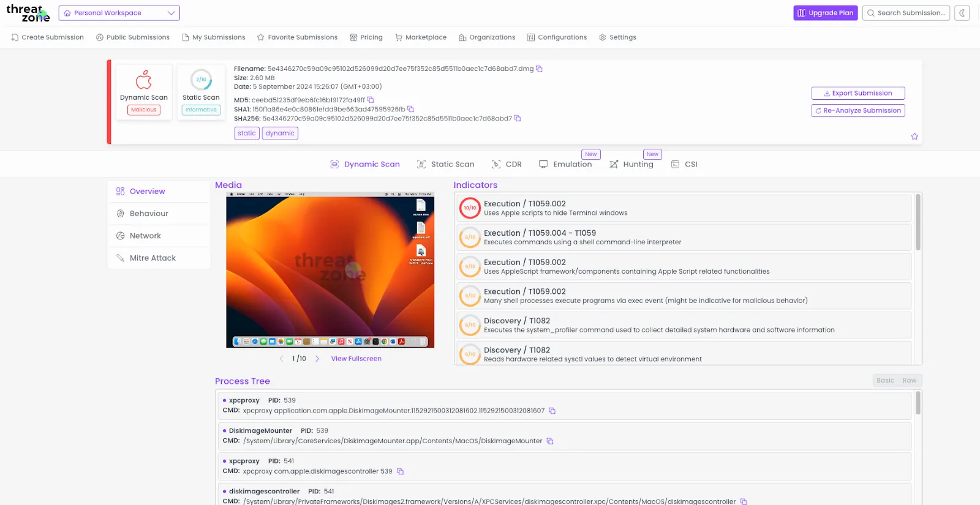
Task: Switch Process Tree to Raw view
Action: tap(909, 380)
